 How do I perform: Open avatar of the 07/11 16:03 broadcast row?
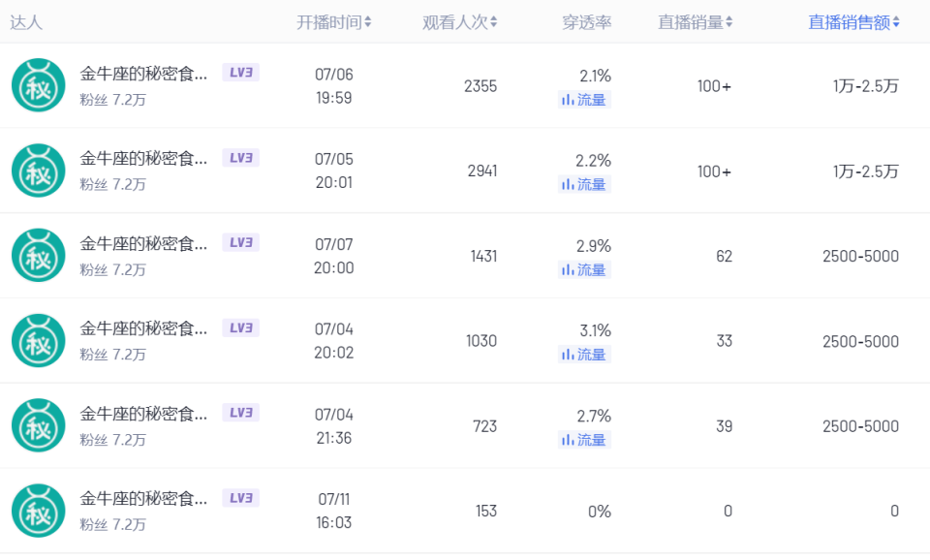tap(39, 511)
